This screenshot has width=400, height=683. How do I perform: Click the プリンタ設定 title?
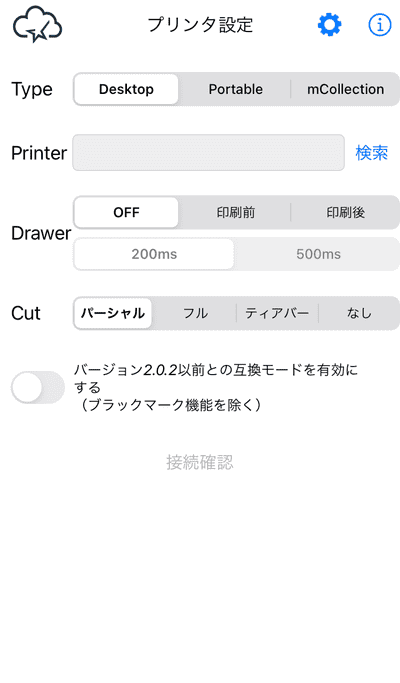click(x=200, y=25)
